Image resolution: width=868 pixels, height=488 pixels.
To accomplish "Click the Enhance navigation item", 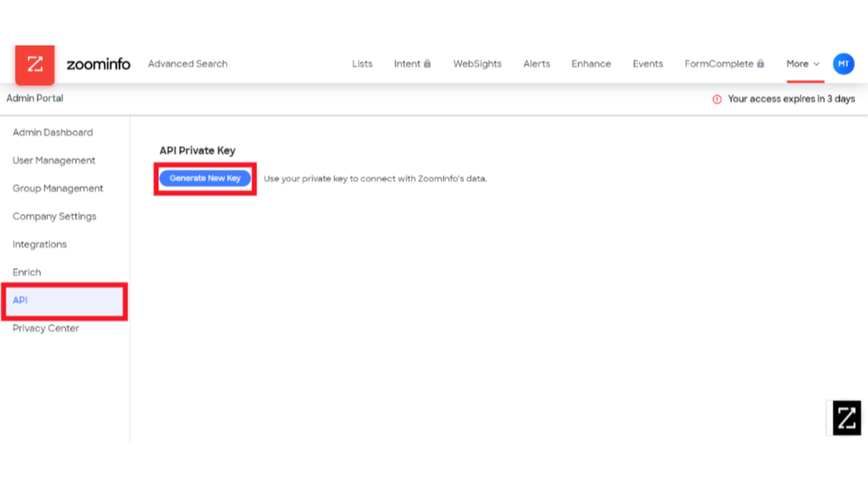I will pyautogui.click(x=591, y=64).
